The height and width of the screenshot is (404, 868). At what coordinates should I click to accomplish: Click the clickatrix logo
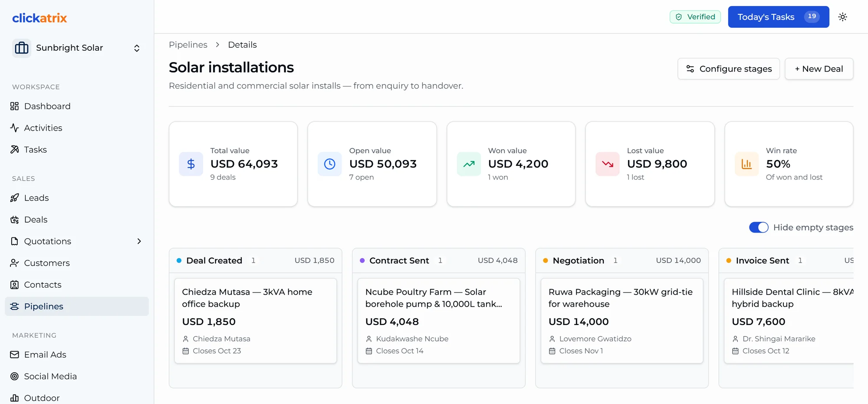coord(39,18)
